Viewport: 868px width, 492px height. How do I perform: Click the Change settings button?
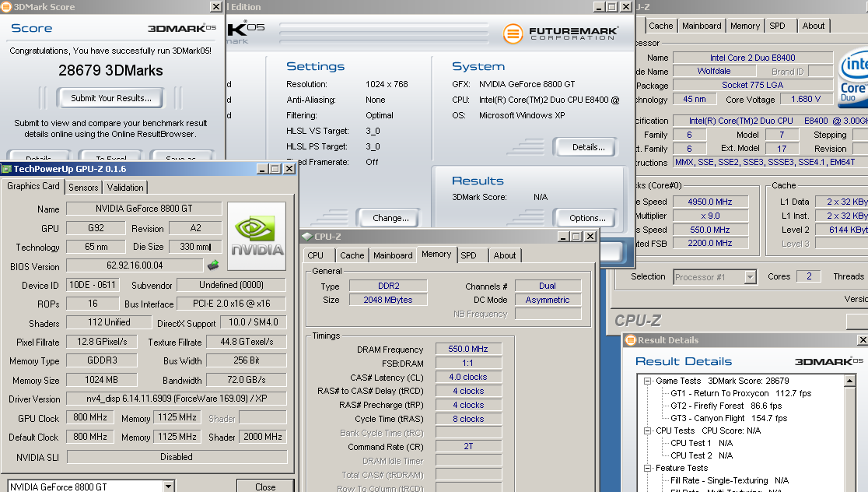tap(390, 218)
